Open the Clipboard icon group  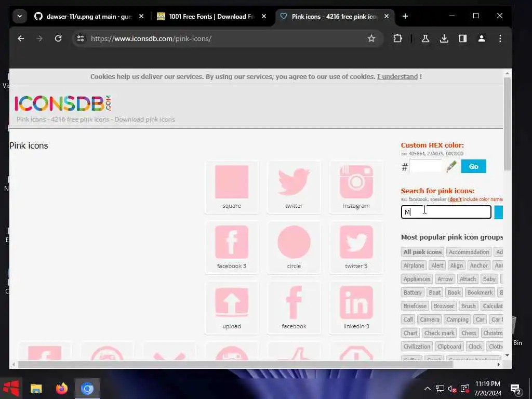(449, 347)
